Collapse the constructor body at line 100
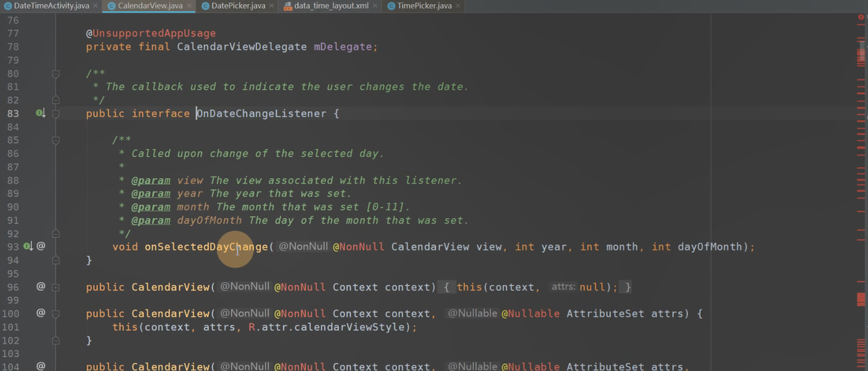This screenshot has width=868, height=371. (x=56, y=313)
